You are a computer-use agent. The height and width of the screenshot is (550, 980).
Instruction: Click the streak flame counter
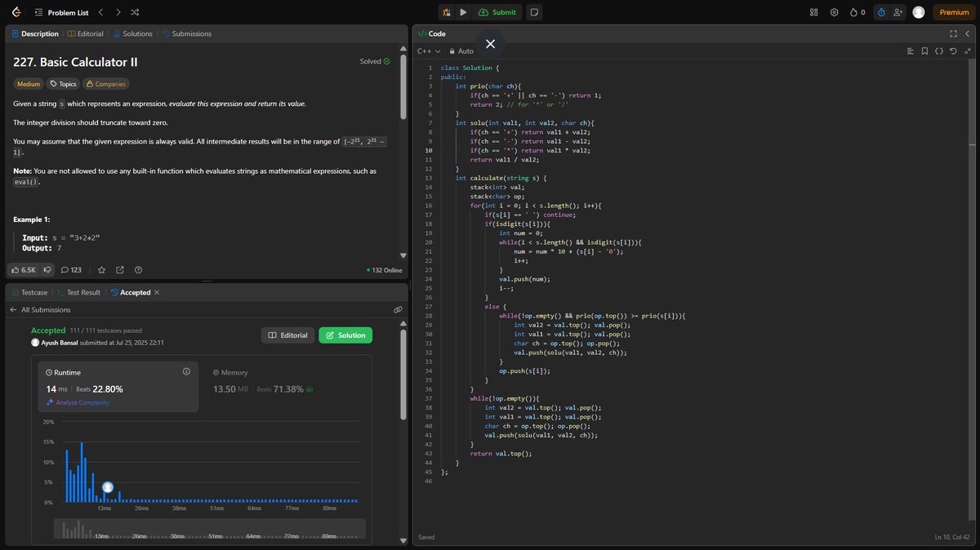click(x=857, y=12)
